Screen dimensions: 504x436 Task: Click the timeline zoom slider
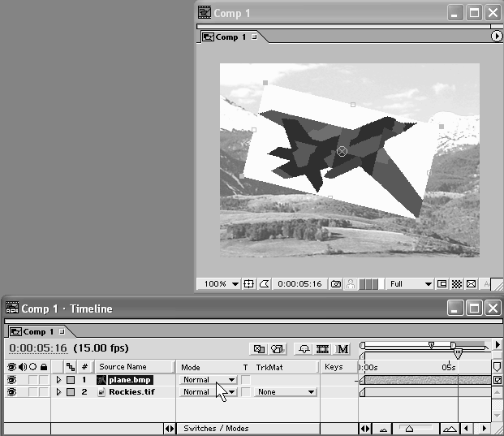coord(410,428)
